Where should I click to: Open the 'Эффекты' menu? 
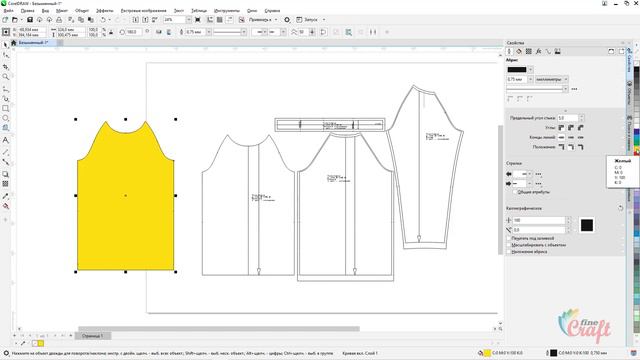coord(105,11)
